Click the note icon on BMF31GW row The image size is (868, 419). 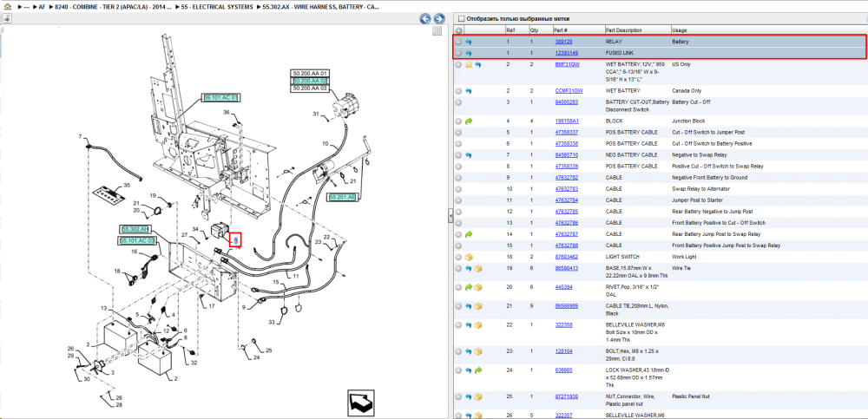(x=469, y=65)
